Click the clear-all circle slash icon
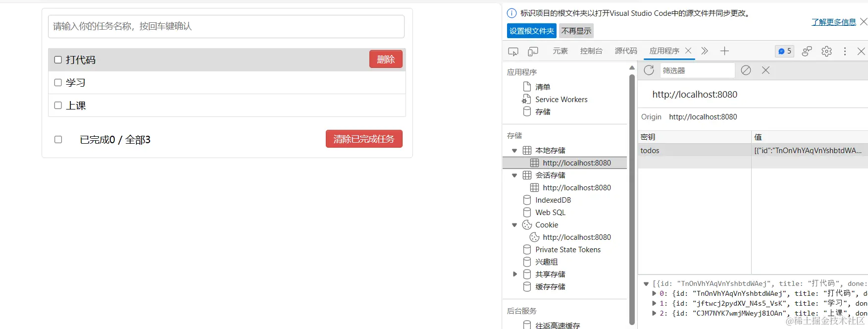This screenshot has width=868, height=329. (746, 70)
